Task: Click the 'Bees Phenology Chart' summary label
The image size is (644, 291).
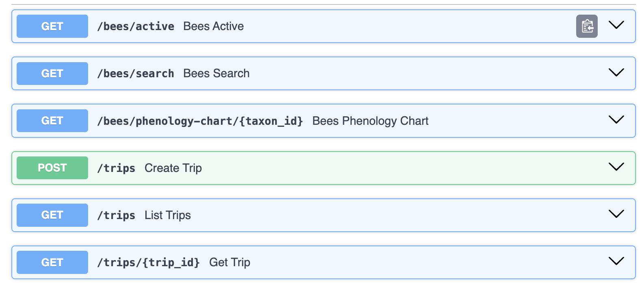Action: pyautogui.click(x=370, y=121)
